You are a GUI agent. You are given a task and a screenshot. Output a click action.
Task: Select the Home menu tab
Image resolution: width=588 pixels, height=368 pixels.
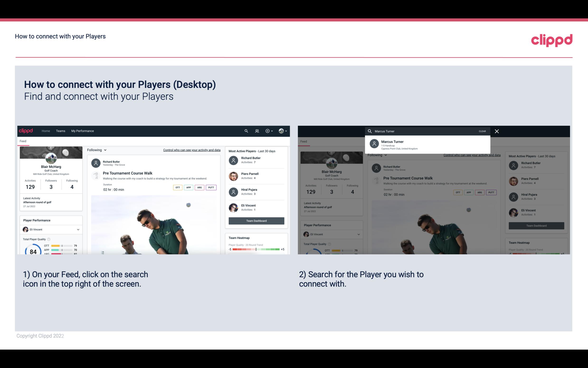point(45,131)
